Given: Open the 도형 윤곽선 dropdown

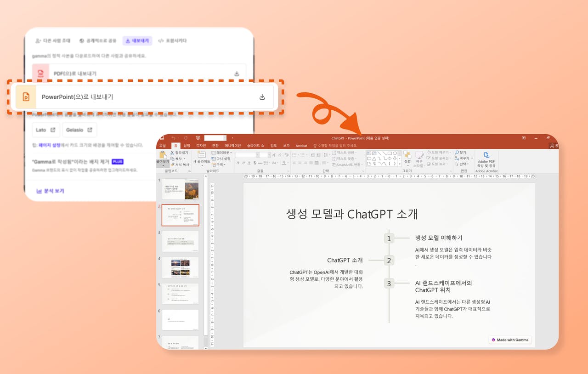Looking at the screenshot, I should (x=440, y=158).
